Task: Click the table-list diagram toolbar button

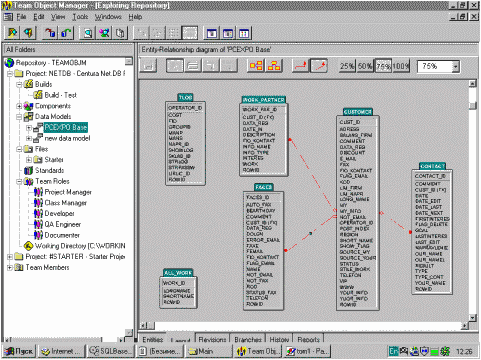Action: coord(193,66)
